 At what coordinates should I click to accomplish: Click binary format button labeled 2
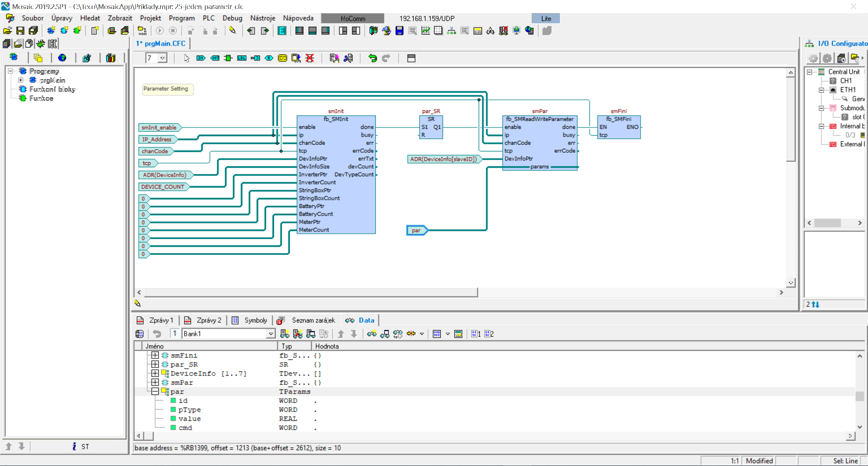click(489, 334)
